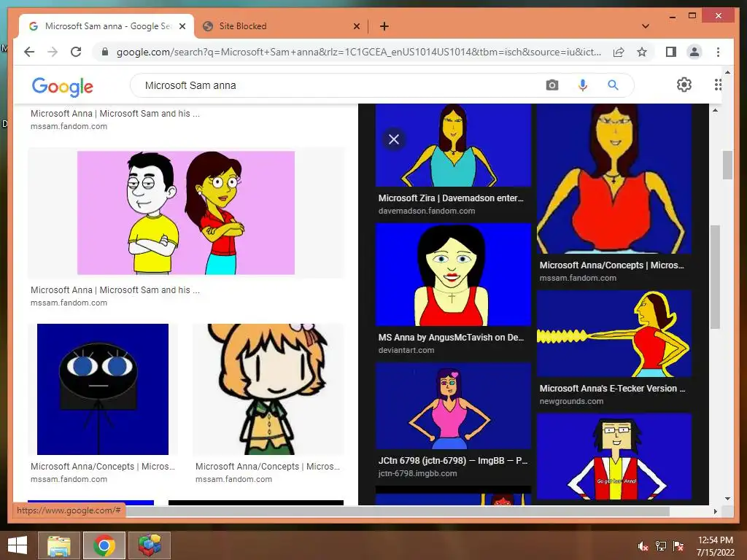
Task: Open a new browser tab
Action: coord(384,26)
